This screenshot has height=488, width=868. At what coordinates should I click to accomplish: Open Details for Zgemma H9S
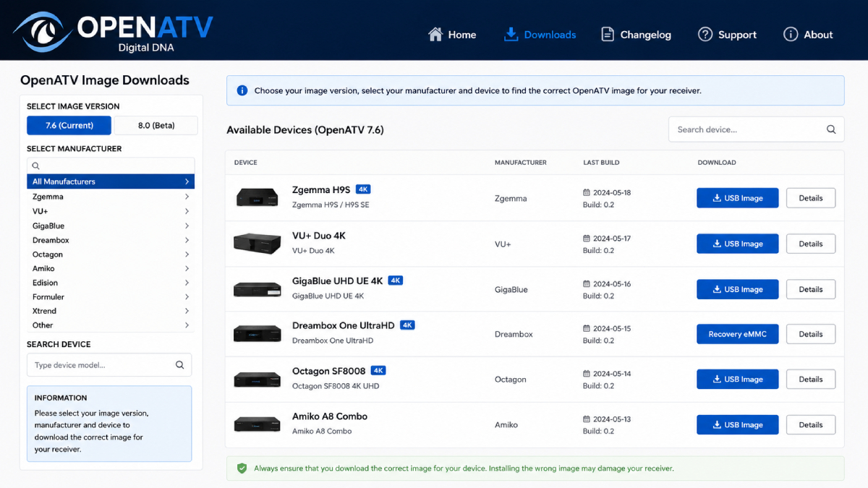[x=811, y=198]
